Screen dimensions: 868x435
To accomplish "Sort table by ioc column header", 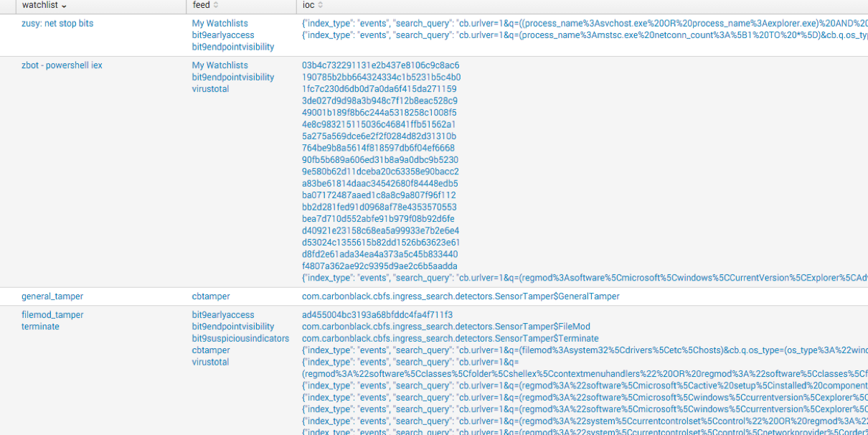I will pos(308,6).
